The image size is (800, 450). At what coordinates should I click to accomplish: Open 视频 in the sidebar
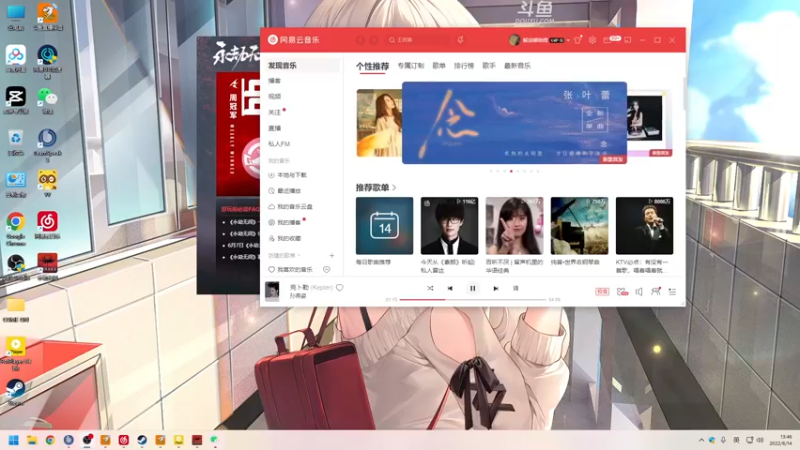(x=275, y=96)
